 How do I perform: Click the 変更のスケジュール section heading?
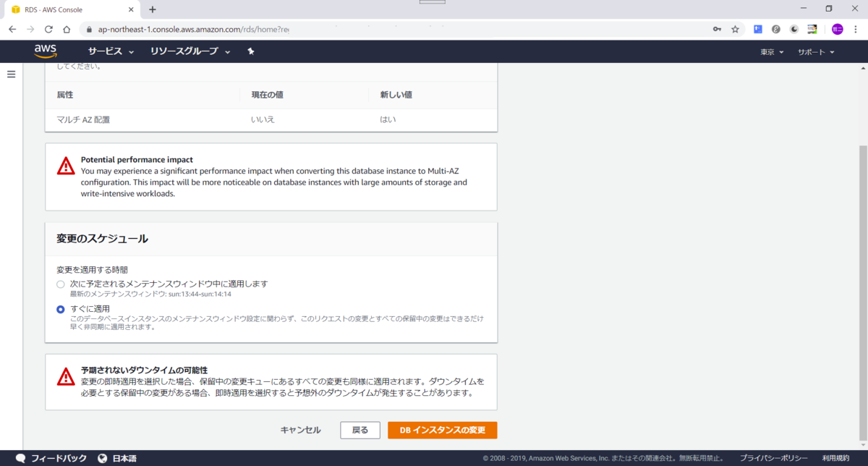coord(102,239)
